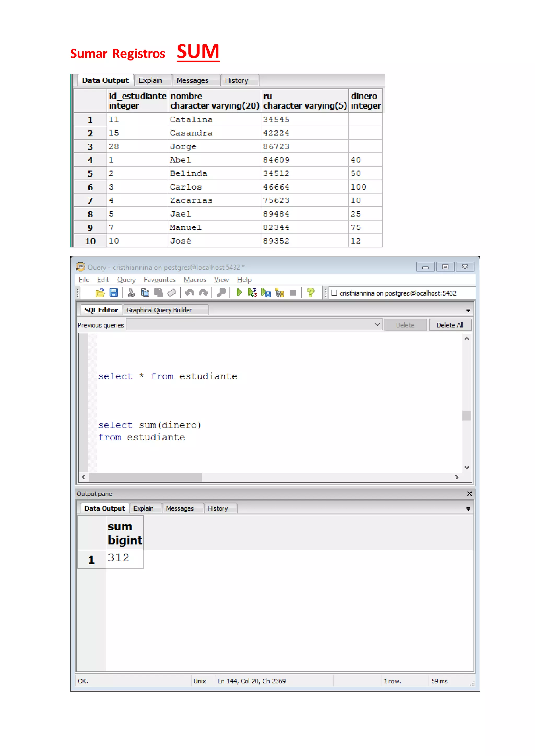
Task: Redo change with the redo arrow
Action: (203, 293)
